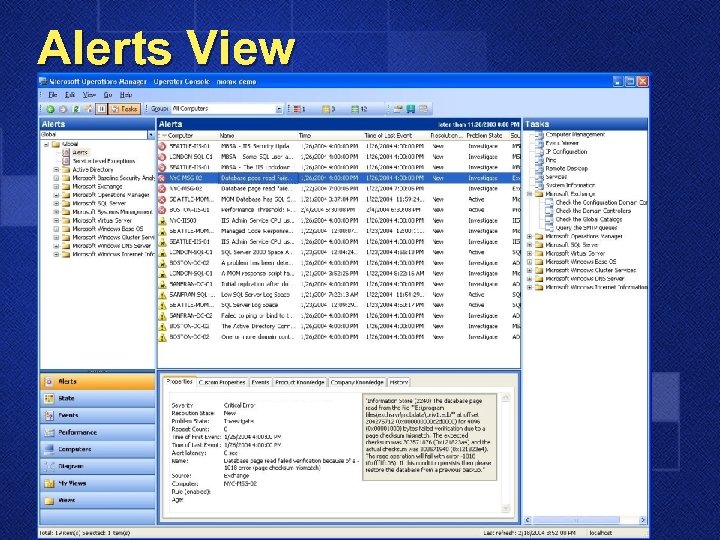Viewport: 720px width, 540px height.
Task: Switch to the Properties tab
Action: 180,382
